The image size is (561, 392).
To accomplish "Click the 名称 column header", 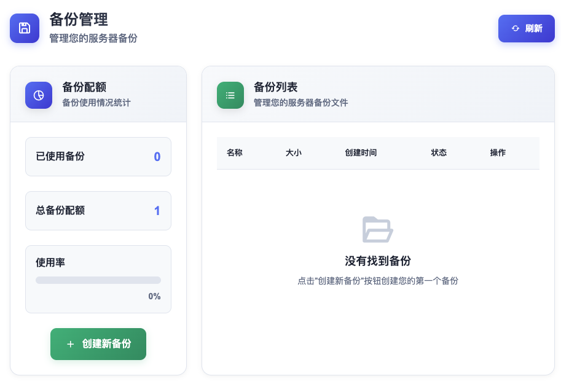I will tap(235, 152).
